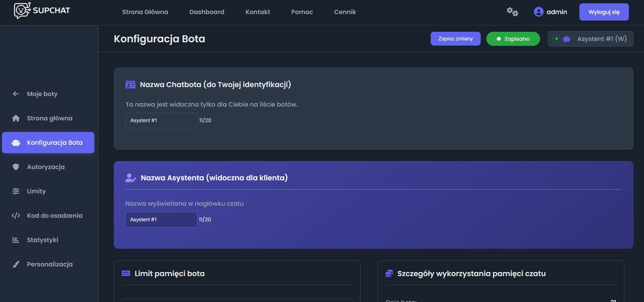Click the home icon for Strona główna

tap(16, 118)
